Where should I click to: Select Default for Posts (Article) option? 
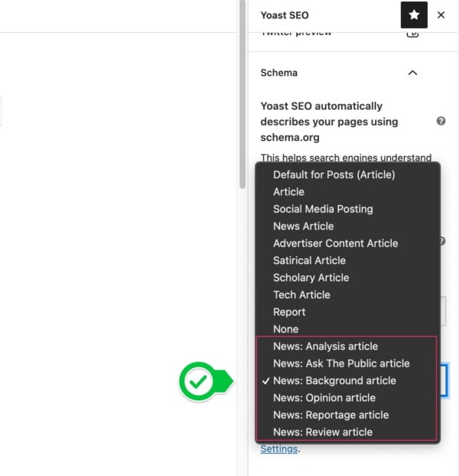coord(334,174)
